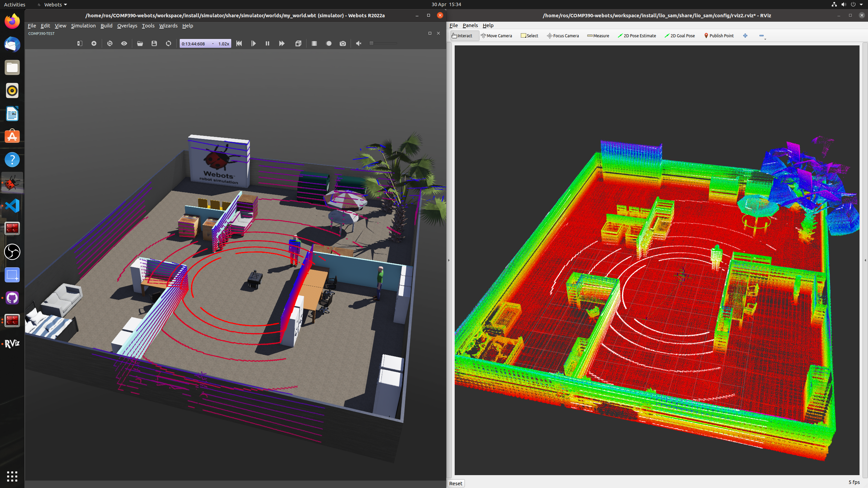Open the Overlays menu in Webots

pyautogui.click(x=127, y=26)
